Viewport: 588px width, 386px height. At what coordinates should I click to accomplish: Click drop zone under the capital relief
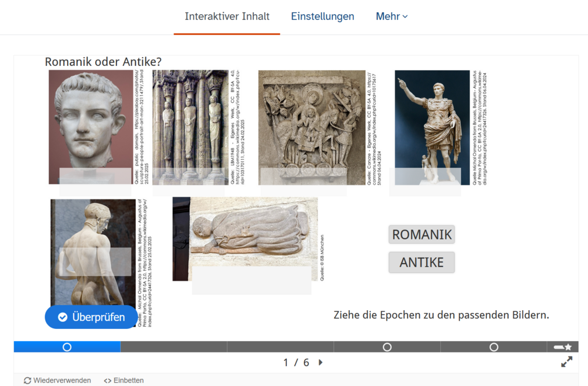[x=303, y=182]
